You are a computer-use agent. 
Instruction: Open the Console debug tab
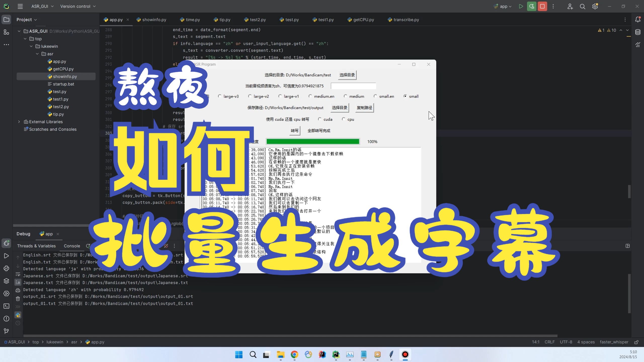coord(72,246)
